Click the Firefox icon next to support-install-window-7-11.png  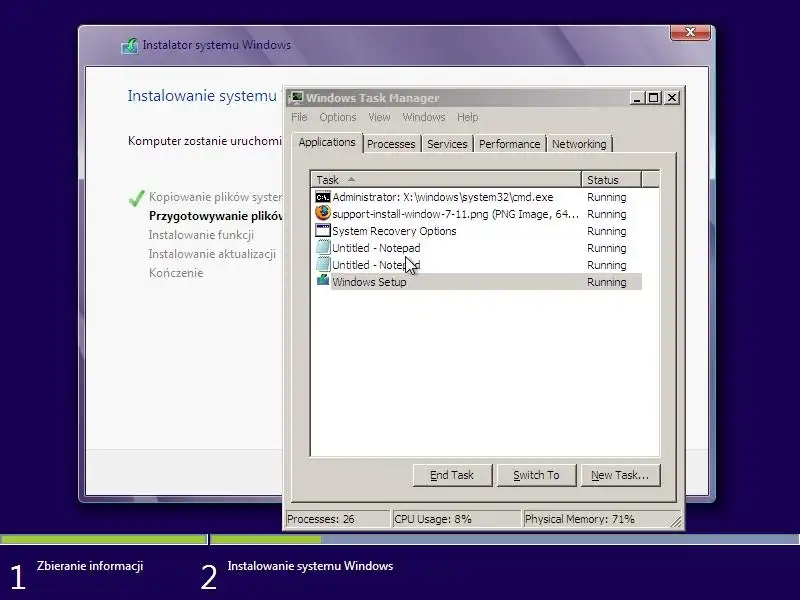click(x=322, y=213)
